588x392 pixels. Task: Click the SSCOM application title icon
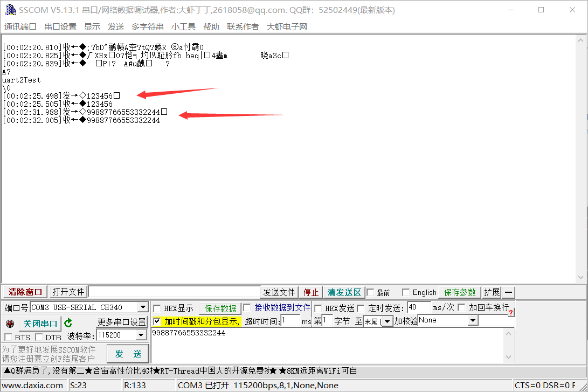10,10
